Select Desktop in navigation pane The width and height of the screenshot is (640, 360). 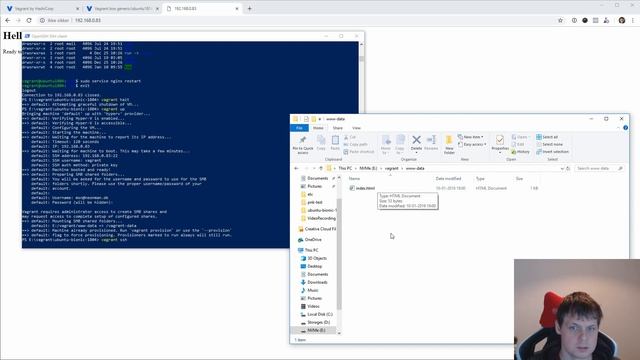pyautogui.click(x=311, y=266)
